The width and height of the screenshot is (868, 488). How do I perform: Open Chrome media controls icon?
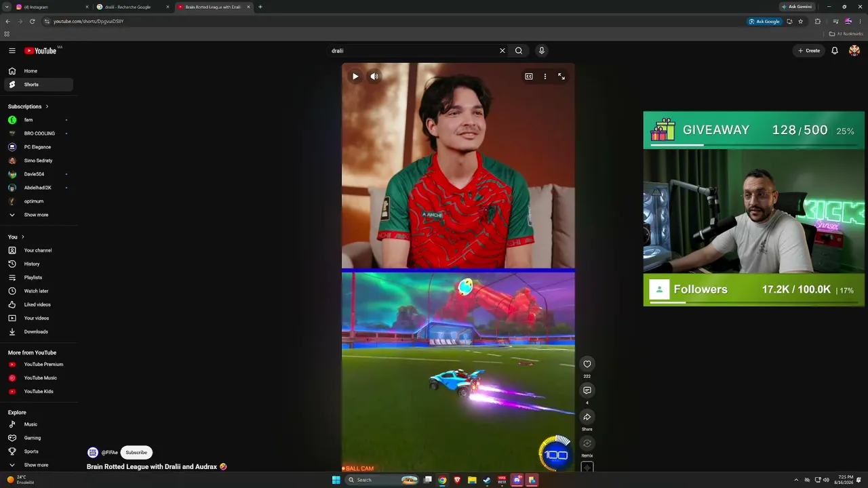coord(835,22)
